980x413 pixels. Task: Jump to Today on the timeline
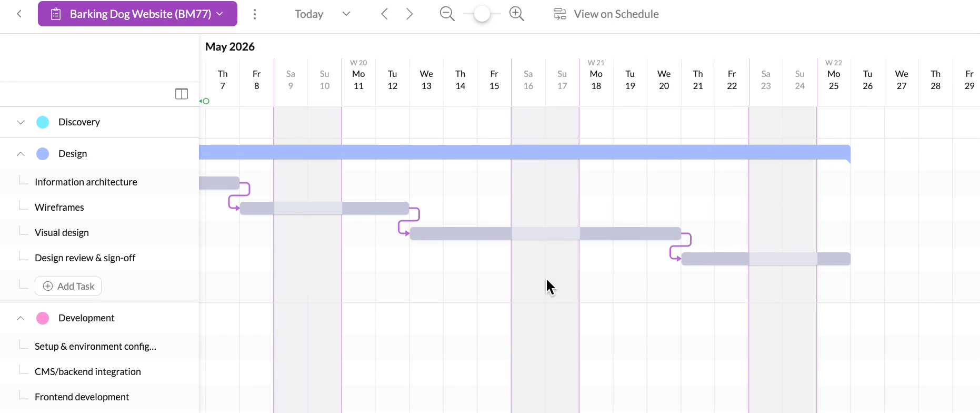(x=309, y=14)
